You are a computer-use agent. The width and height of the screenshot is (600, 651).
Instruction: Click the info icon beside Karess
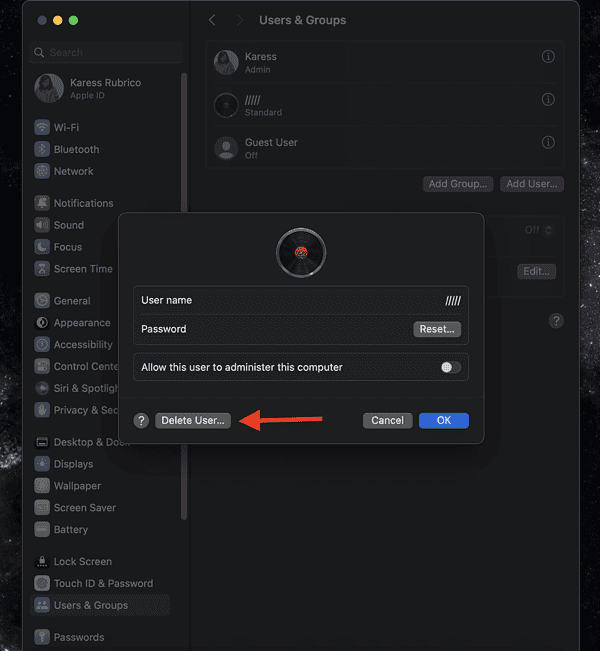[x=548, y=57]
